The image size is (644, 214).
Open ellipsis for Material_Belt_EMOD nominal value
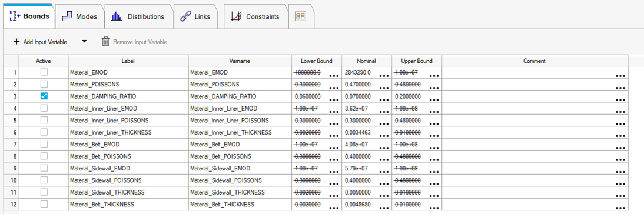[384, 148]
